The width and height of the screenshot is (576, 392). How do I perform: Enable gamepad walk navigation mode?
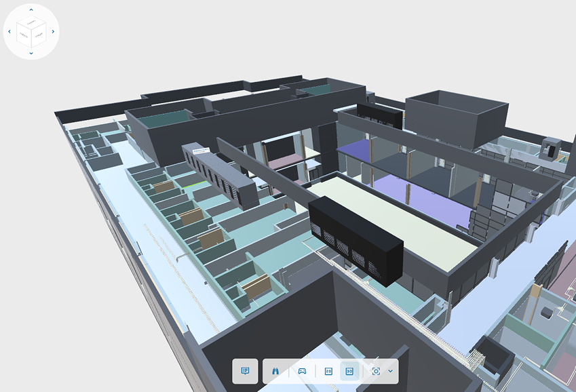(x=302, y=371)
